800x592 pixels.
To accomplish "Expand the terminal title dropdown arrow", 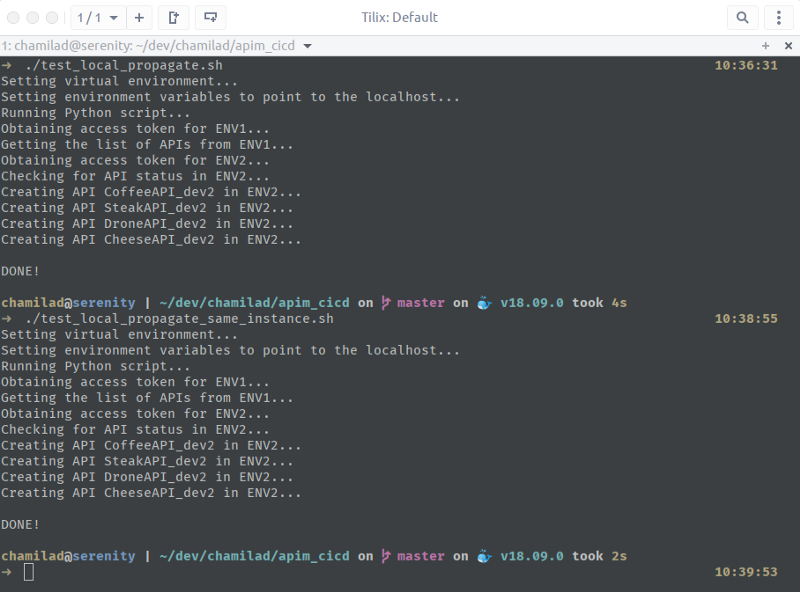I will click(308, 46).
